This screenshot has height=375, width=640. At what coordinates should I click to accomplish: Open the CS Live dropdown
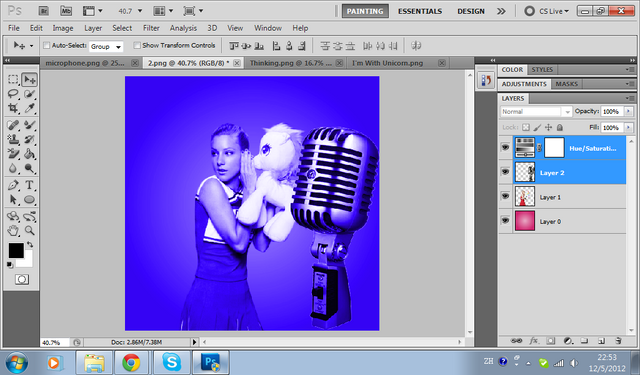pos(553,11)
